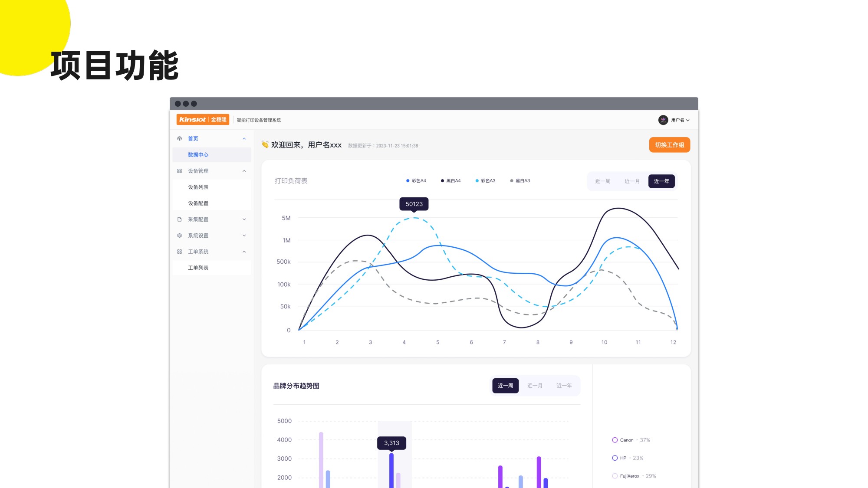Select 近一周 tab in 打印负荷表
The width and height of the screenshot is (868, 488).
[602, 181]
